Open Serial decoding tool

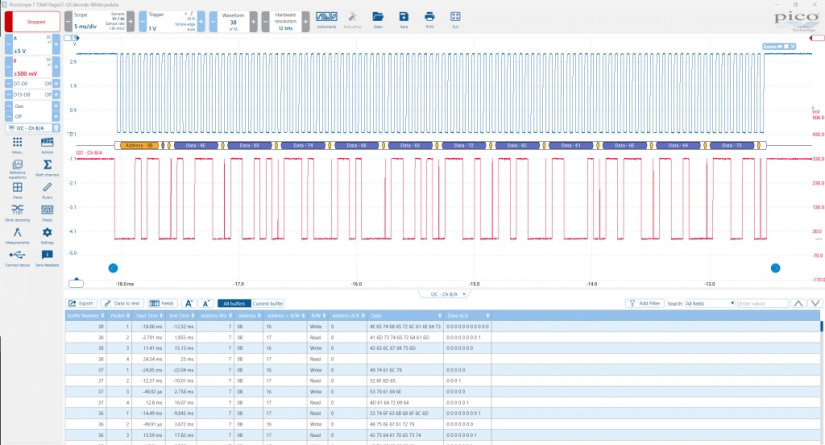coord(17,213)
